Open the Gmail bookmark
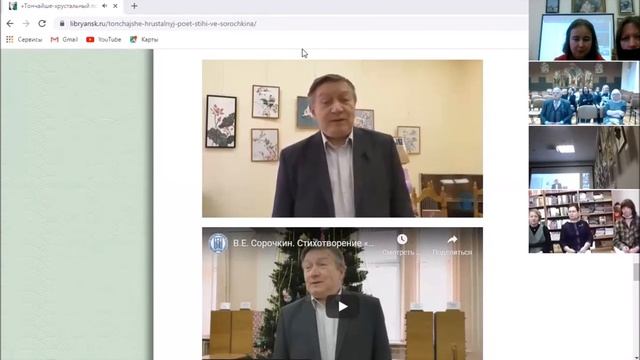The image size is (640, 360). (64, 40)
